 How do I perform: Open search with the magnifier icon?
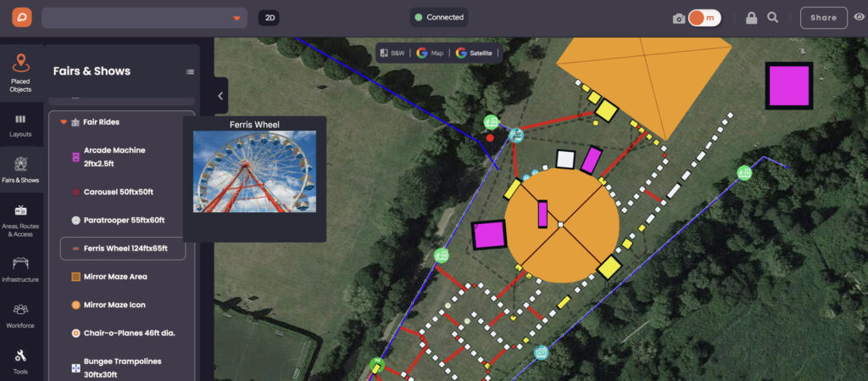(x=773, y=18)
